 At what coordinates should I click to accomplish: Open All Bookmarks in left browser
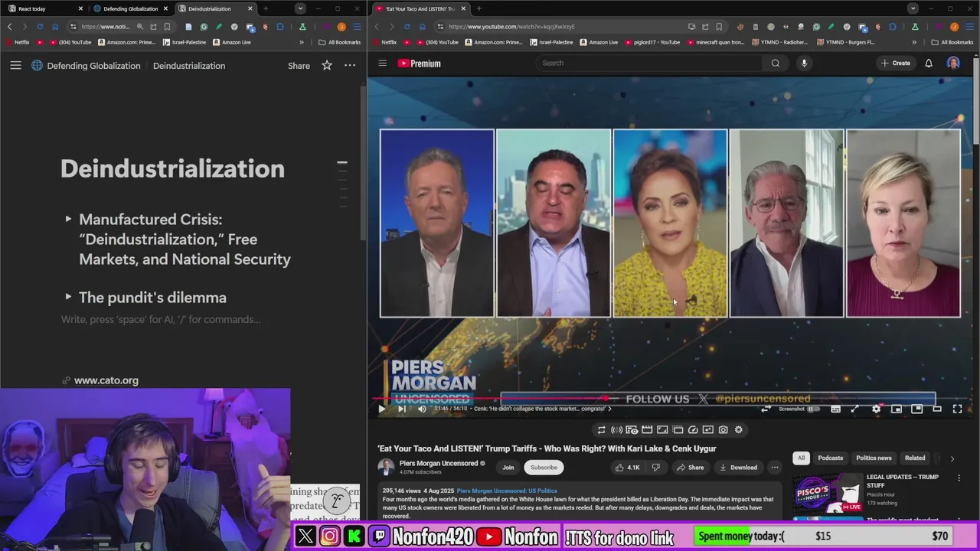pos(340,42)
